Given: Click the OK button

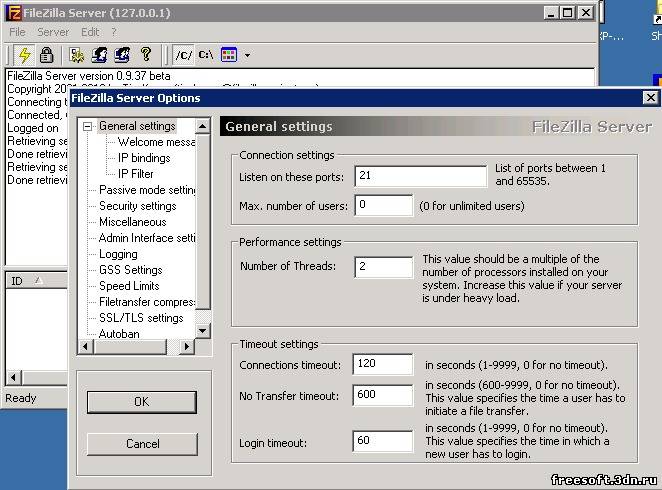Looking at the screenshot, I should click(142, 402).
